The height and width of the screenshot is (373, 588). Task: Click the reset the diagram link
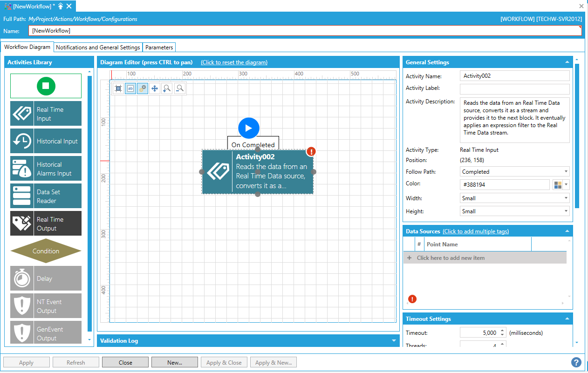pyautogui.click(x=234, y=62)
